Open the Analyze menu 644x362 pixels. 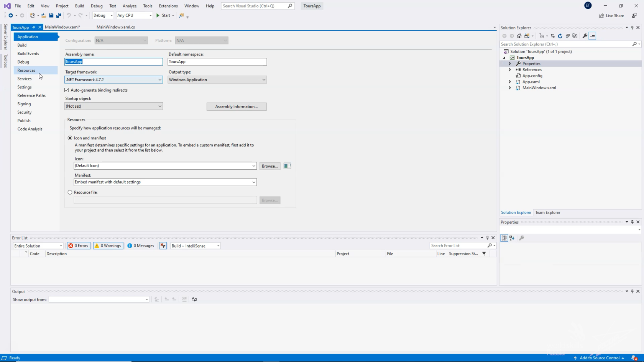130,6
